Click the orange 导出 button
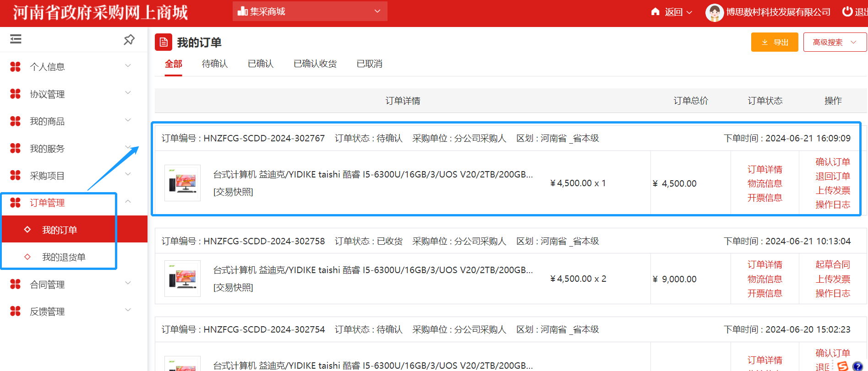 coord(774,42)
